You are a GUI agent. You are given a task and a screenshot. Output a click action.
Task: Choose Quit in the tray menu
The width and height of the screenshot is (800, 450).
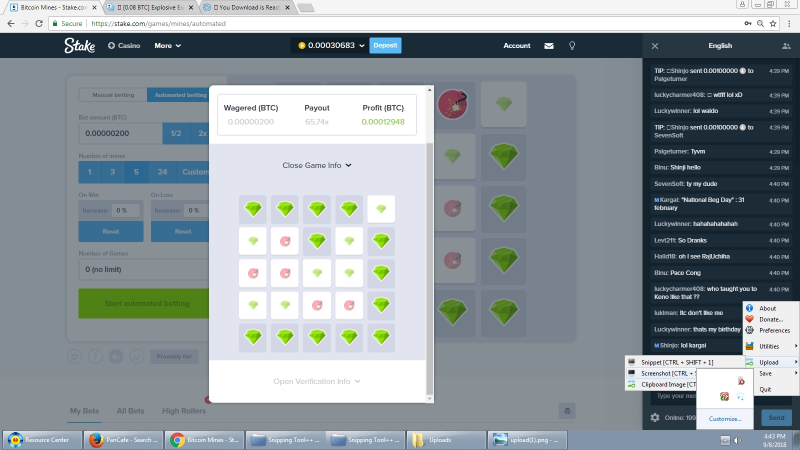[x=772, y=389]
